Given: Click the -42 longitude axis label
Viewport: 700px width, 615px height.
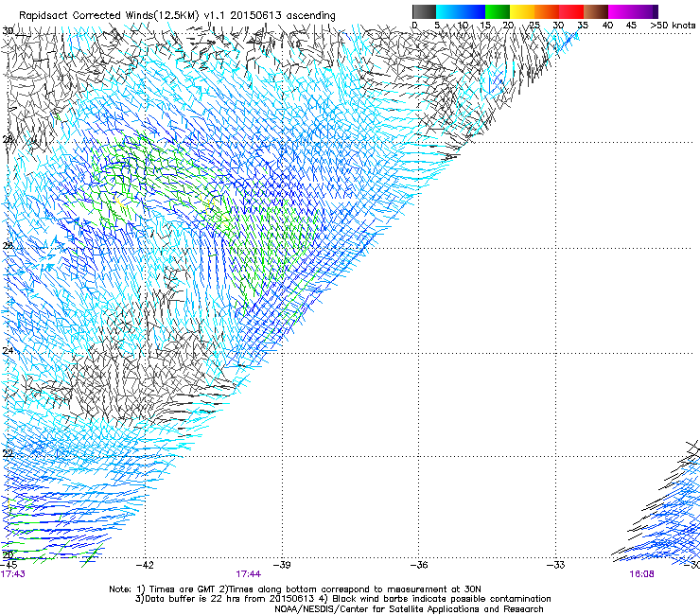Looking at the screenshot, I should [x=145, y=565].
